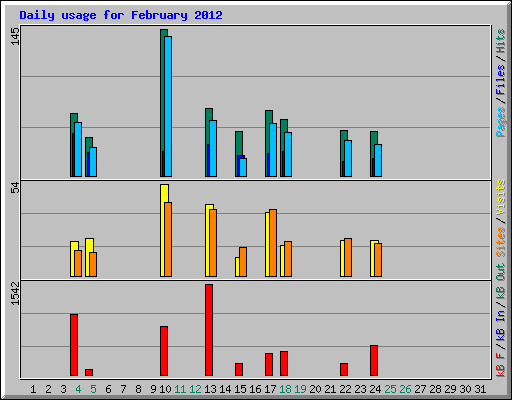Select the tallest red kB bar for day 13
Screen dimensions: 512x400
(209, 330)
